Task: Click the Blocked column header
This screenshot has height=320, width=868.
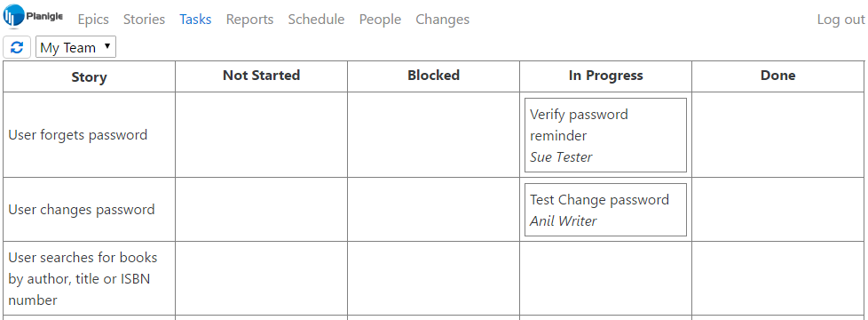Action: [x=433, y=76]
